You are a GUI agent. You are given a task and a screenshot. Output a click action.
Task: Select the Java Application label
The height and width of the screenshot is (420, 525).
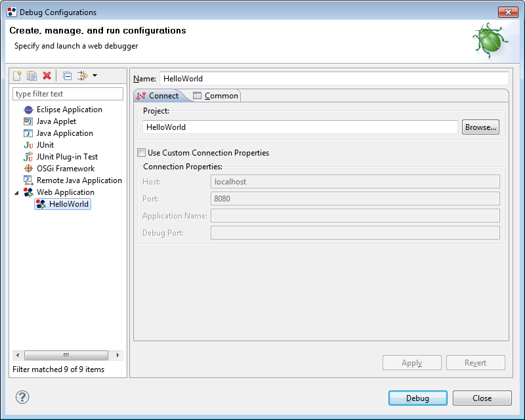tap(64, 133)
